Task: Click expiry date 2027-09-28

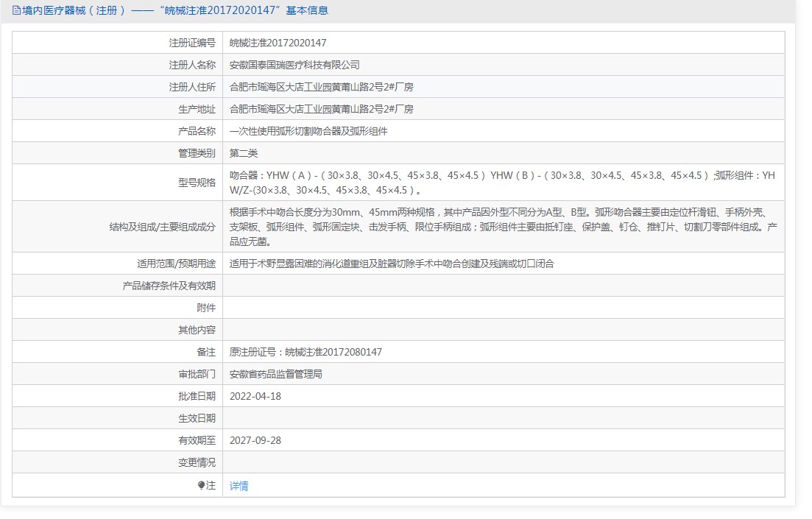Action: coord(255,440)
